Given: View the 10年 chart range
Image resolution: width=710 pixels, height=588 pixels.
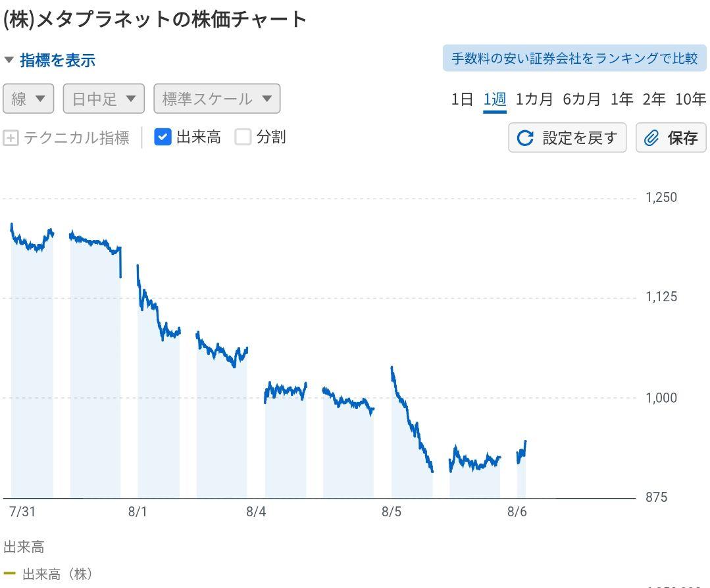Looking at the screenshot, I should point(690,99).
